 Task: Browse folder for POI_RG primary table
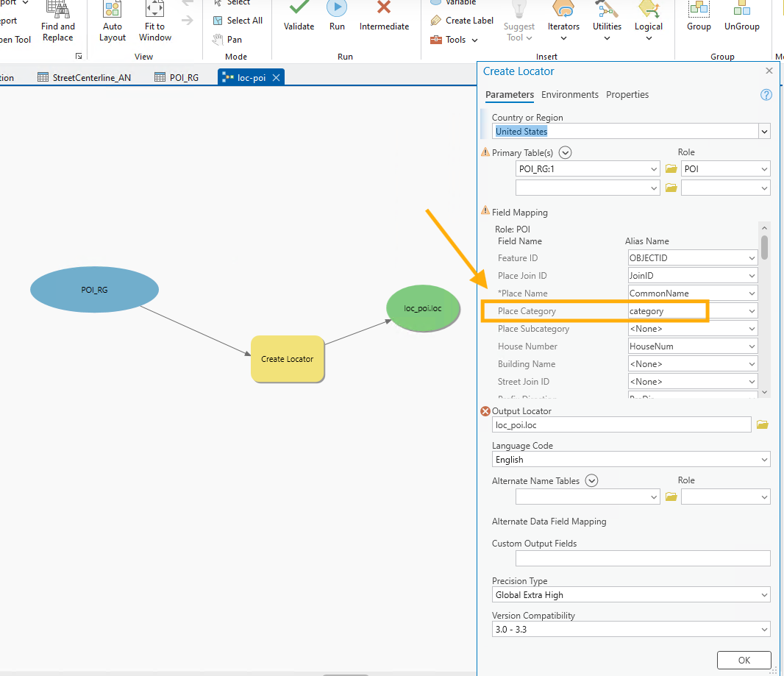point(671,169)
